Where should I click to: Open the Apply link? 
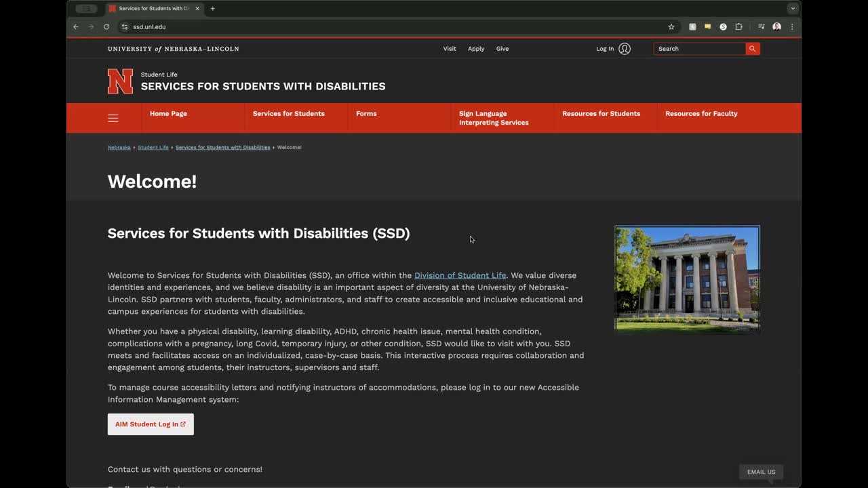pos(476,49)
